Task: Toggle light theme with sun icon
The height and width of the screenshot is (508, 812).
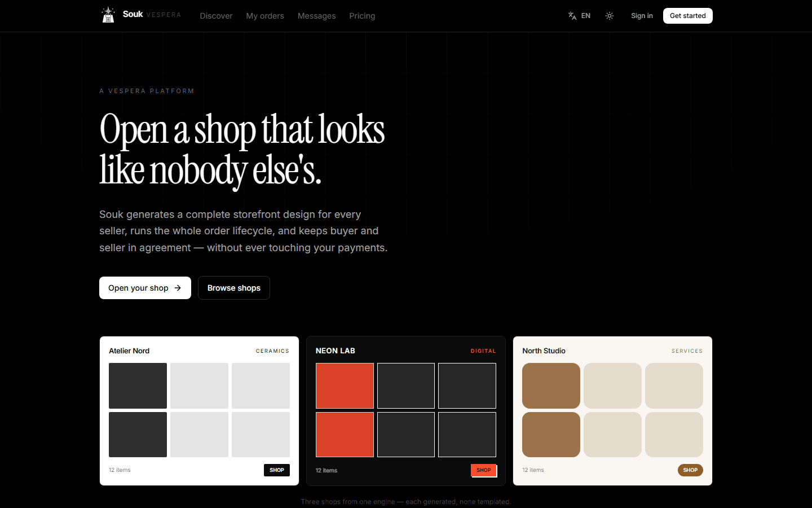Action: [x=610, y=16]
